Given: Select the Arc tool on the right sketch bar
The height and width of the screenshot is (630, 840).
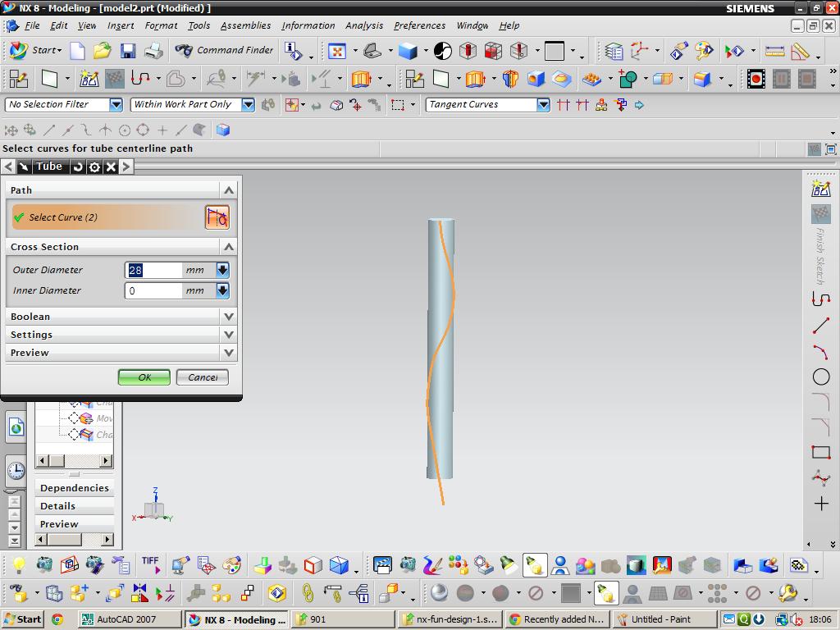Looking at the screenshot, I should coord(820,351).
